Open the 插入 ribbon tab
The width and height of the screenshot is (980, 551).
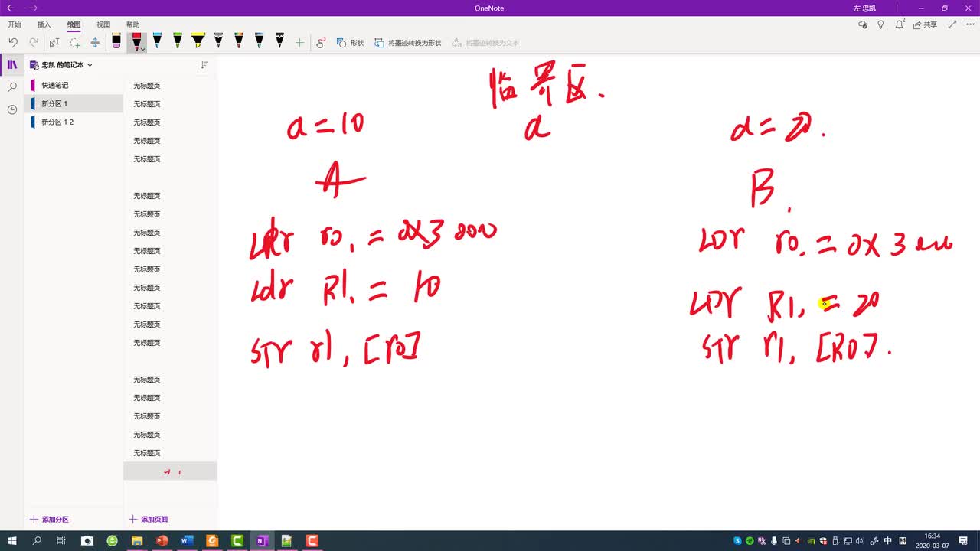click(x=44, y=24)
